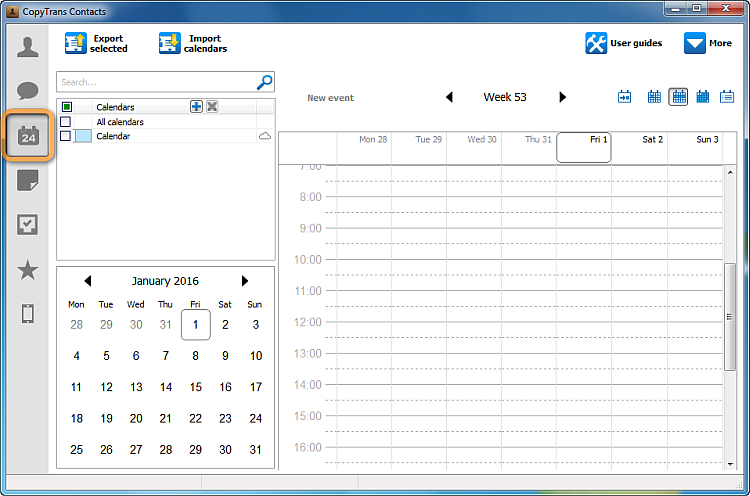Viewport: 750px width, 496px height.
Task: Click the device phone sidebar icon
Action: (x=27, y=314)
